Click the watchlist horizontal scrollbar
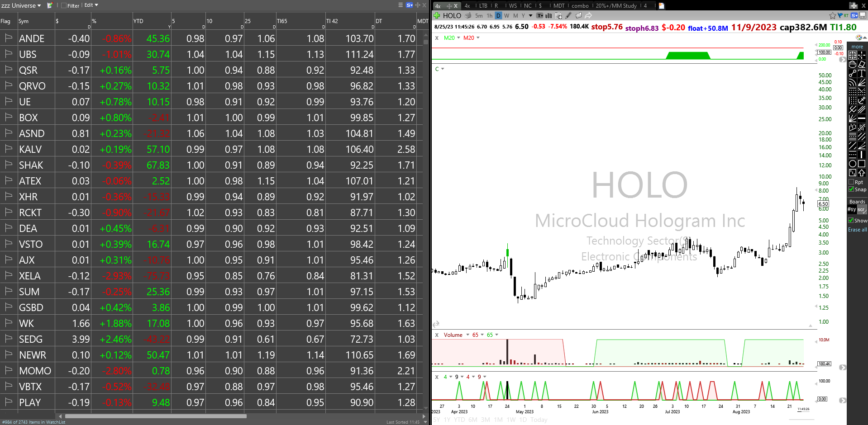Viewport: 868px width, 425px height. (156, 416)
